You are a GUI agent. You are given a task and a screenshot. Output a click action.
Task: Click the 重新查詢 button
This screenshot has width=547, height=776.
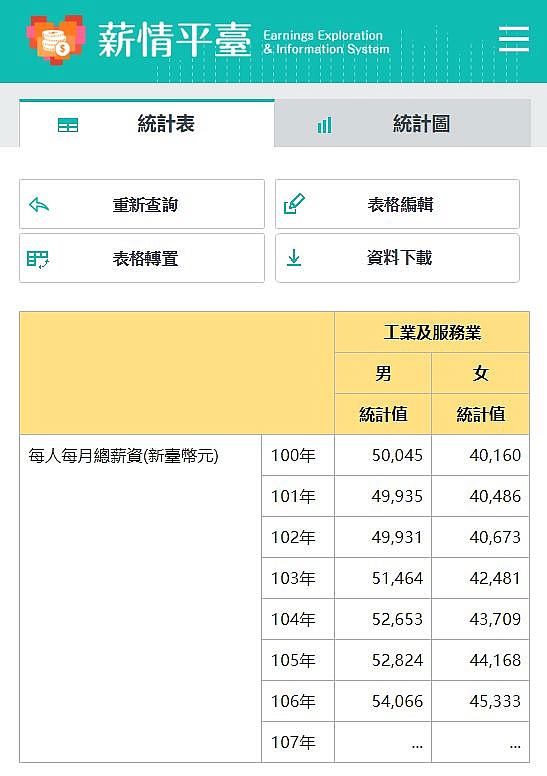(x=142, y=204)
